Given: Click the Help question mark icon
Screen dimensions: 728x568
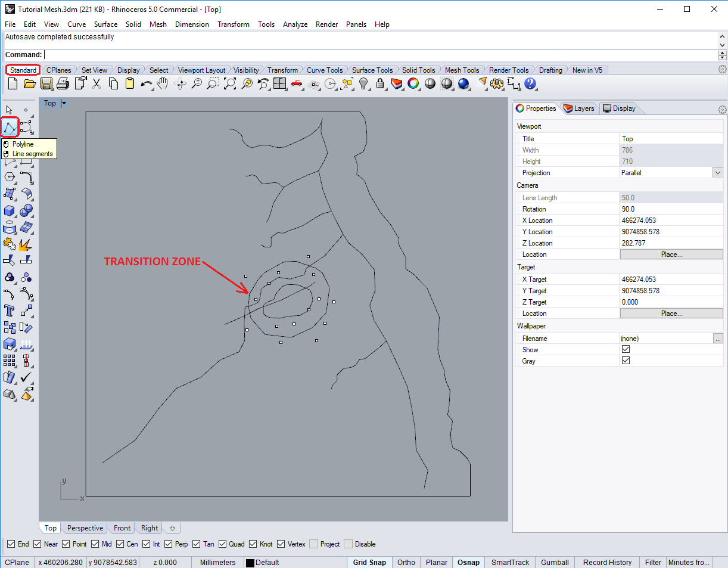Looking at the screenshot, I should (x=530, y=84).
